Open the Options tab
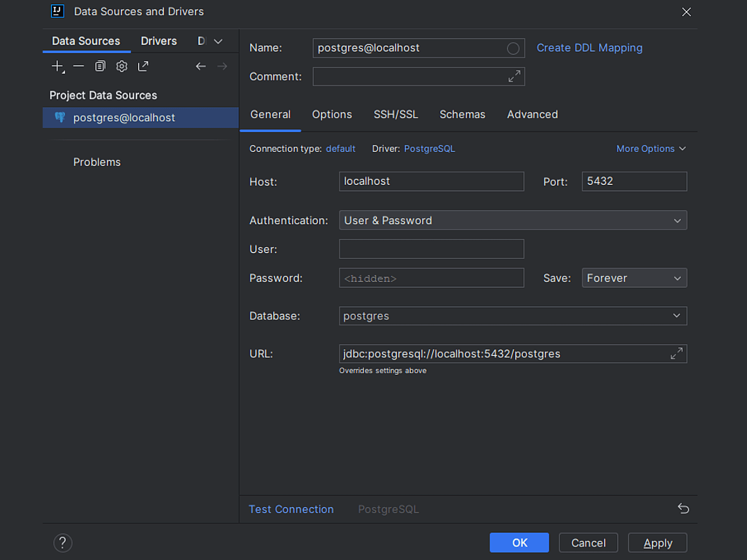This screenshot has width=747, height=560. pos(332,114)
